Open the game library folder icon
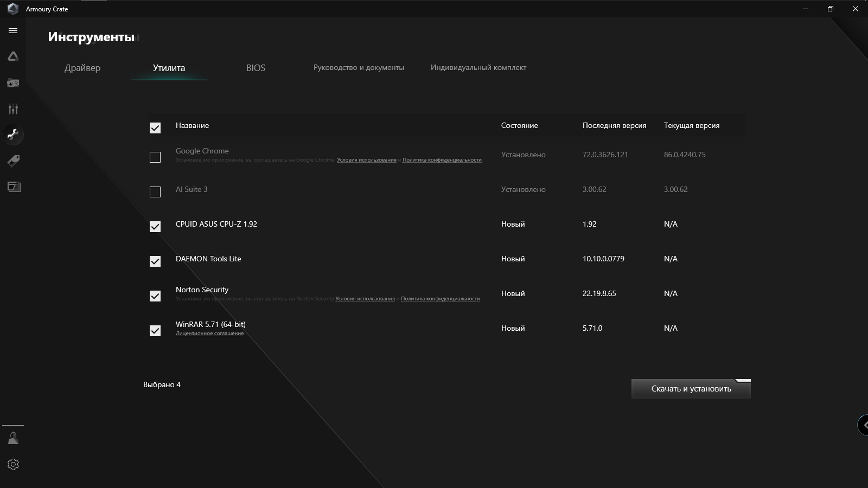The image size is (868, 488). coord(13,83)
